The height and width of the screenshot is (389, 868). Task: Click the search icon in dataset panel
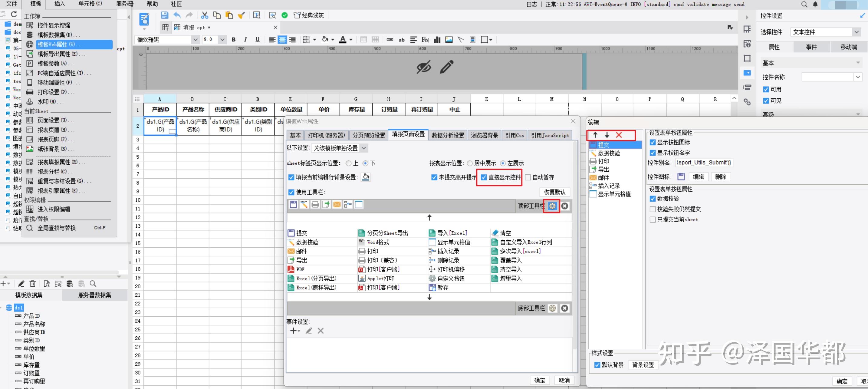(x=93, y=283)
